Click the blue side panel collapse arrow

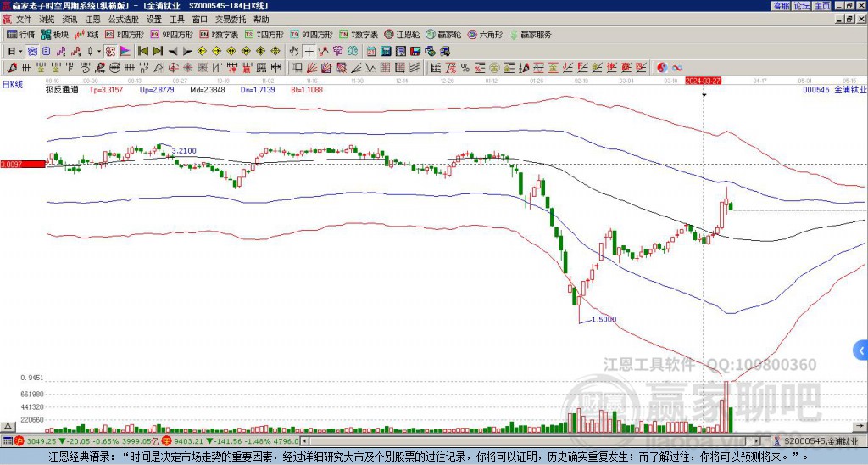point(861,350)
